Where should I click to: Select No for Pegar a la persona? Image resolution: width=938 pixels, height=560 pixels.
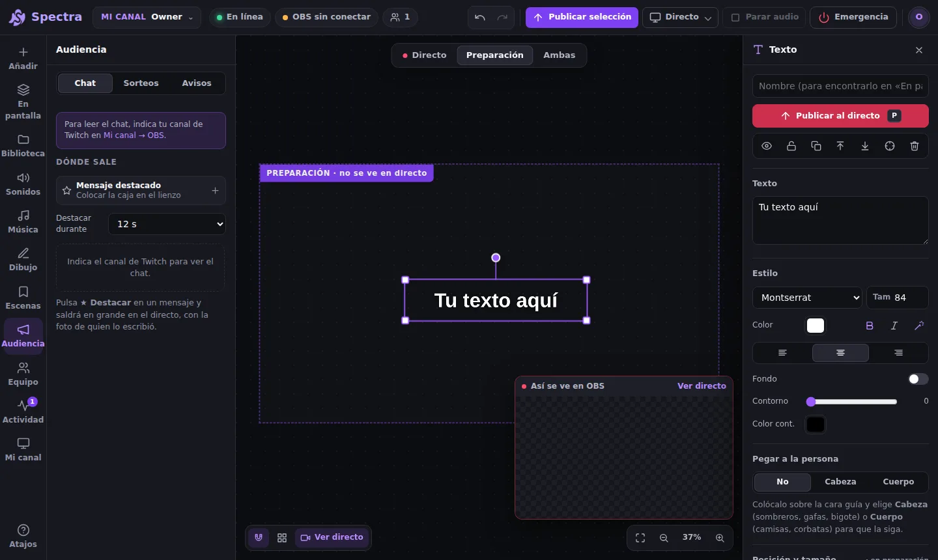coord(782,482)
